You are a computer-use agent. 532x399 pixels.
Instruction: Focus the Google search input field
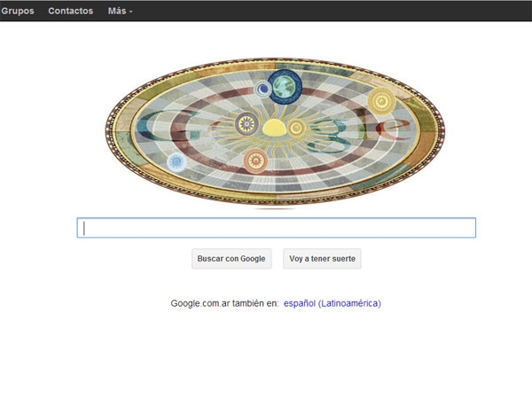point(276,228)
